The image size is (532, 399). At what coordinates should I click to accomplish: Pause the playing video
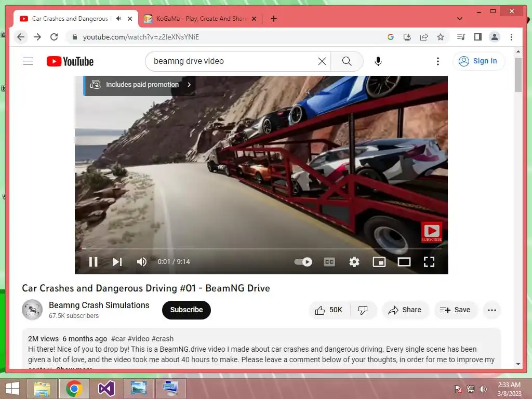point(94,262)
